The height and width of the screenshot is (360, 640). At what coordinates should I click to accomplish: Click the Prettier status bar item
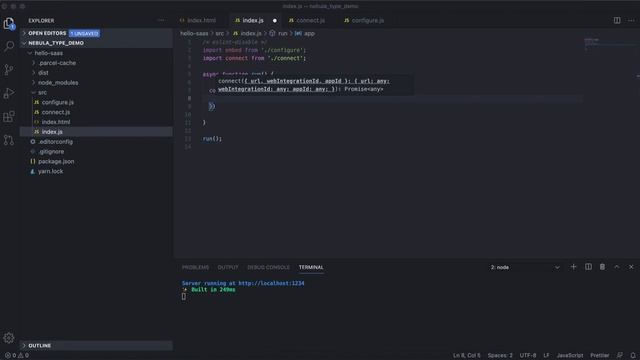coord(600,356)
